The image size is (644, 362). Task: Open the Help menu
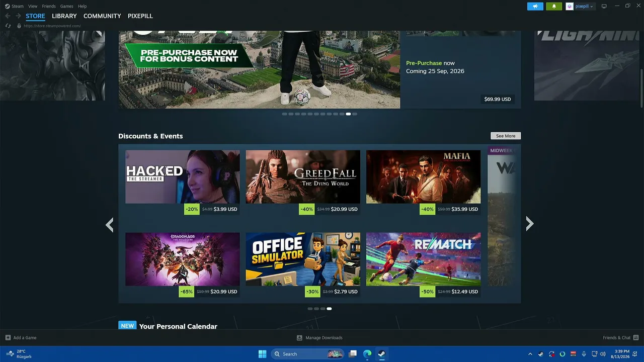tap(82, 6)
